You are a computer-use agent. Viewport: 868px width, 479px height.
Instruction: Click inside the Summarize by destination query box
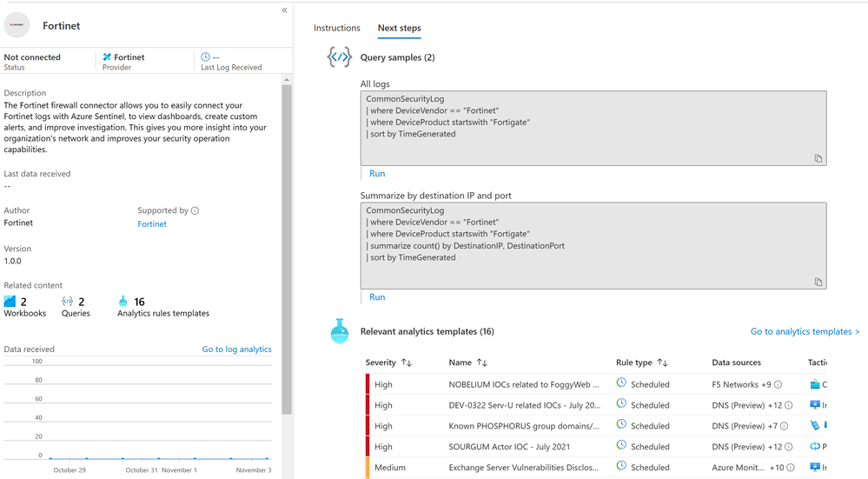click(593, 245)
